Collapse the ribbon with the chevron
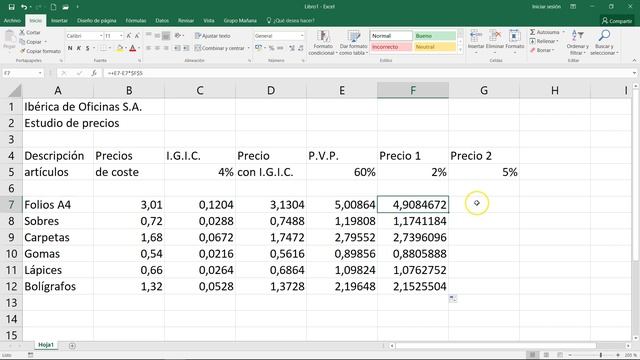The height and width of the screenshot is (360, 640). (634, 60)
